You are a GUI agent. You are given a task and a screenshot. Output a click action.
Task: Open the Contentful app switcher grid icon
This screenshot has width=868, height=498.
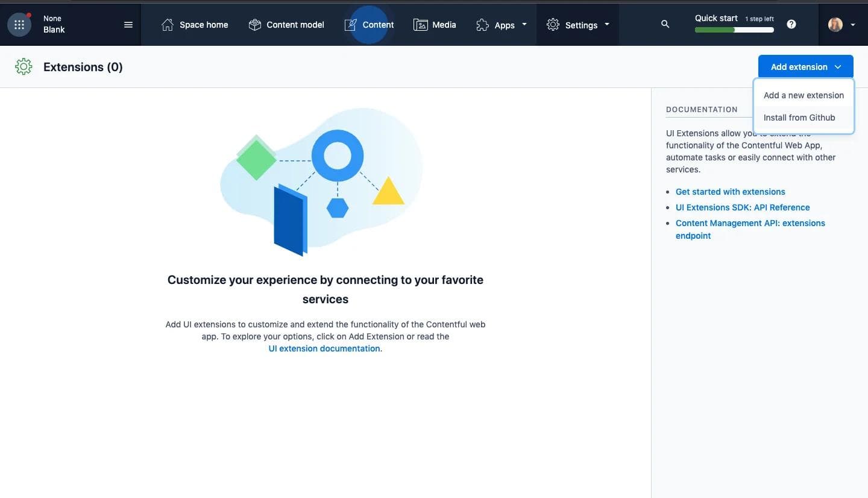point(19,24)
